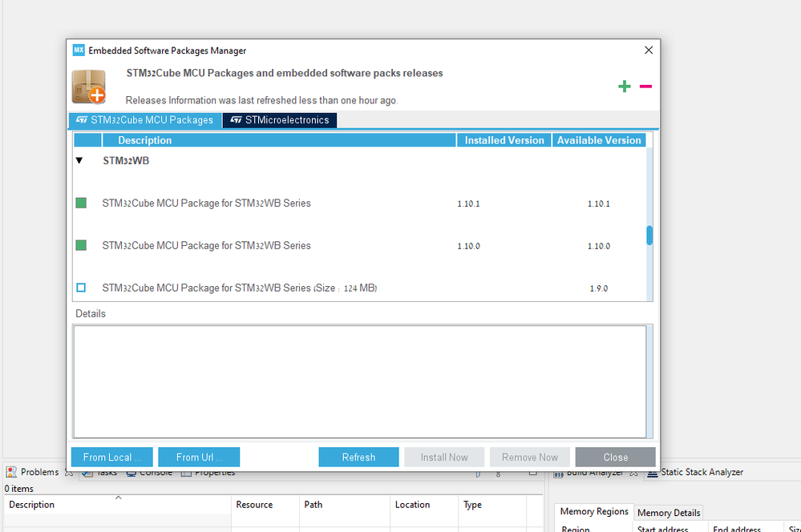
Task: Click the Description column header in package table
Action: 279,140
